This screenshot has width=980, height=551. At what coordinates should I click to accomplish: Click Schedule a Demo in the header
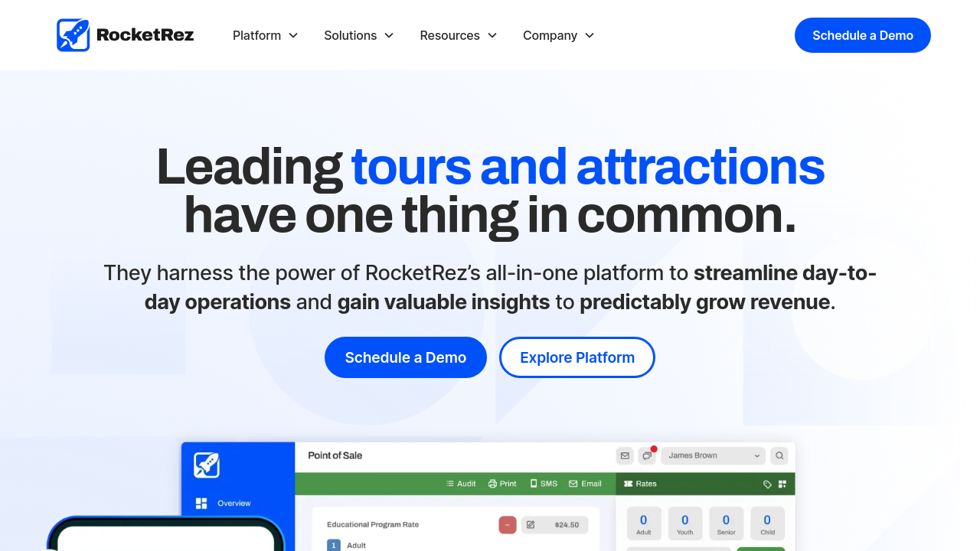(x=862, y=35)
